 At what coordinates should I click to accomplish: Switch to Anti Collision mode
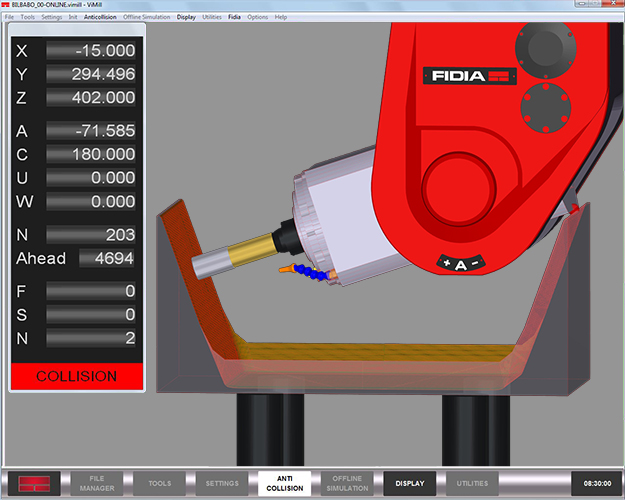coord(285,483)
